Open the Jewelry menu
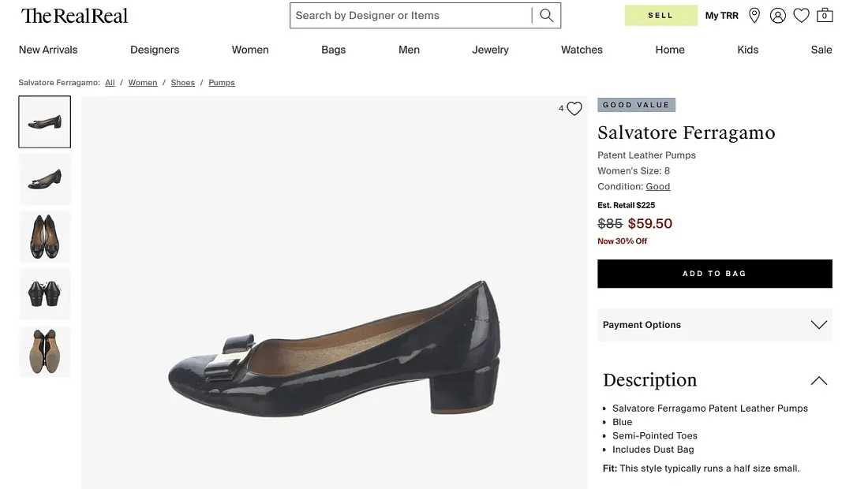Viewport: 868px width, 489px height. pyautogui.click(x=490, y=50)
